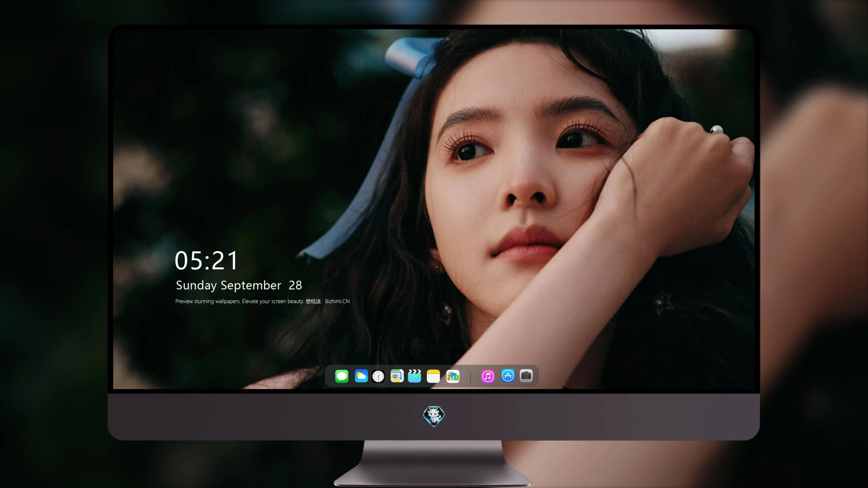Open the Weather app icon
This screenshot has height=488, width=868.
tap(361, 376)
